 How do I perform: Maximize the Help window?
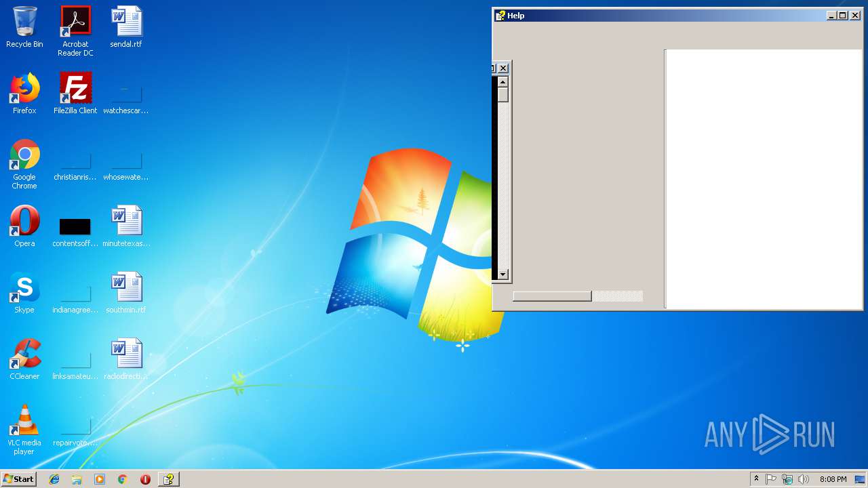click(x=842, y=16)
